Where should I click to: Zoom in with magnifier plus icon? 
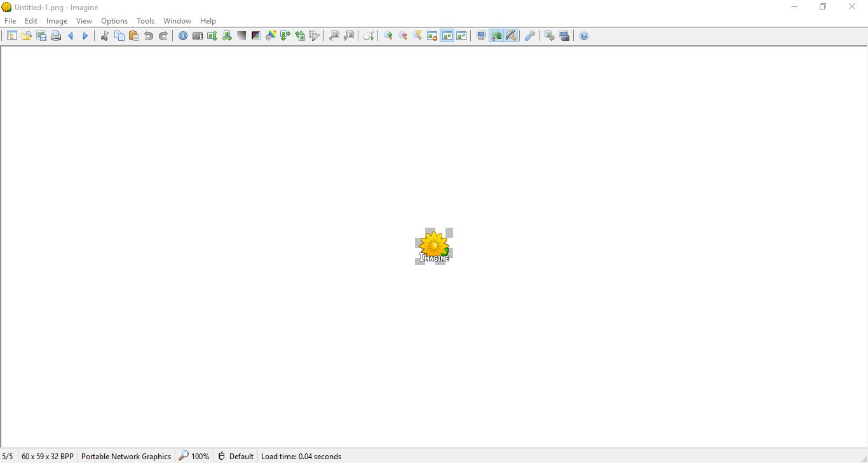(388, 36)
